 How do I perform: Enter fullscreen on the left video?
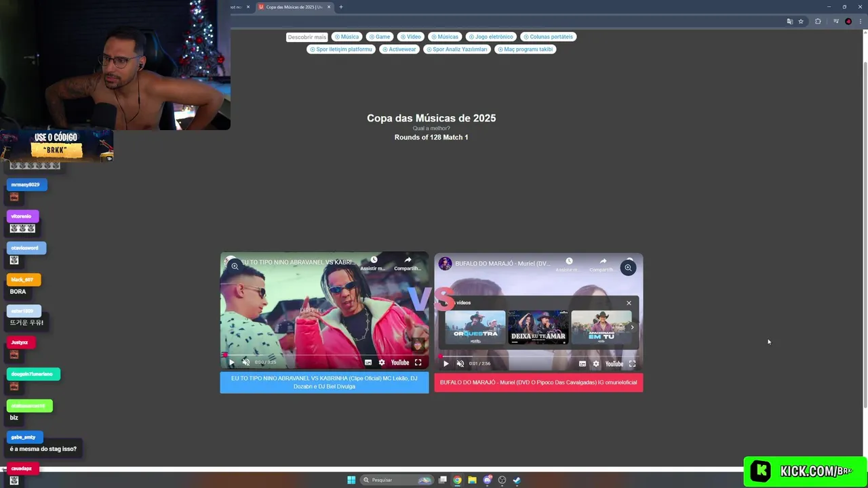[x=418, y=363]
